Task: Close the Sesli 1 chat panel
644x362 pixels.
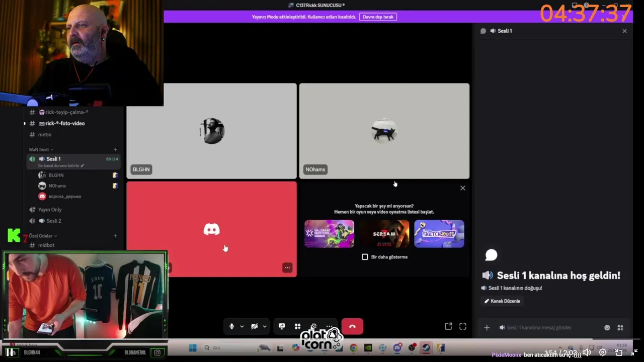Action: tap(624, 31)
